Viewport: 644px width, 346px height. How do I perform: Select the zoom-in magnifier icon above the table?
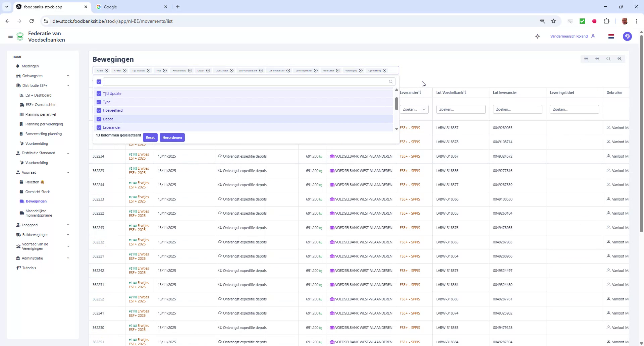click(x=619, y=59)
